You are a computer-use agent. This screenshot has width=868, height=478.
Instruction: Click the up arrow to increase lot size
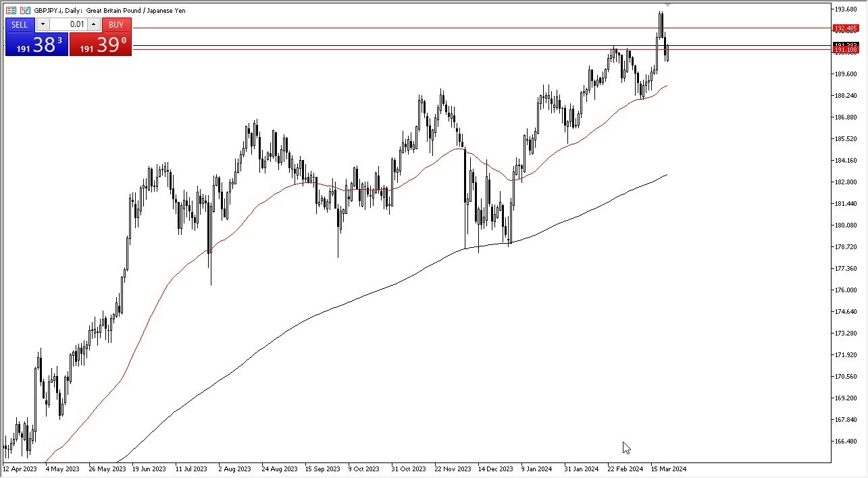[94, 24]
